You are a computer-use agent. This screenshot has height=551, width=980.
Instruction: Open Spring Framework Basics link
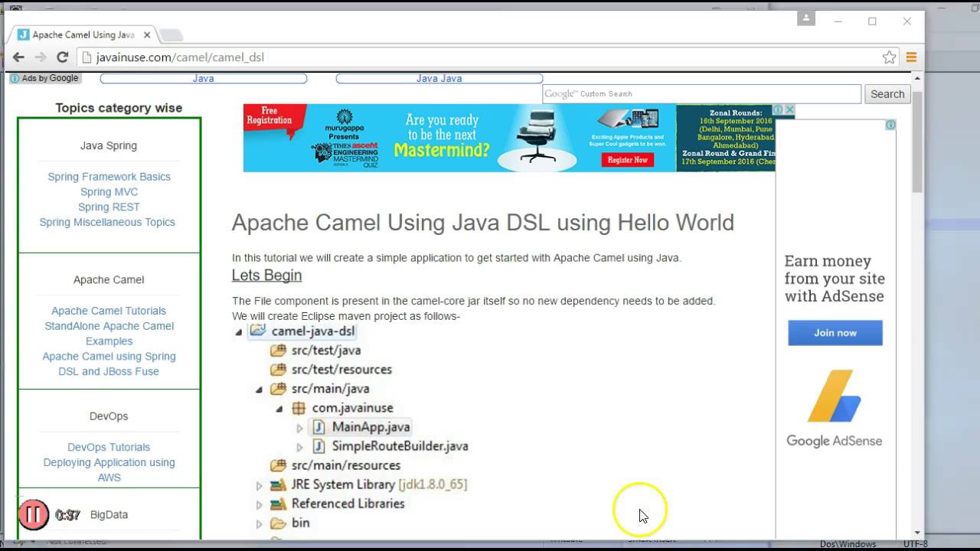click(109, 177)
